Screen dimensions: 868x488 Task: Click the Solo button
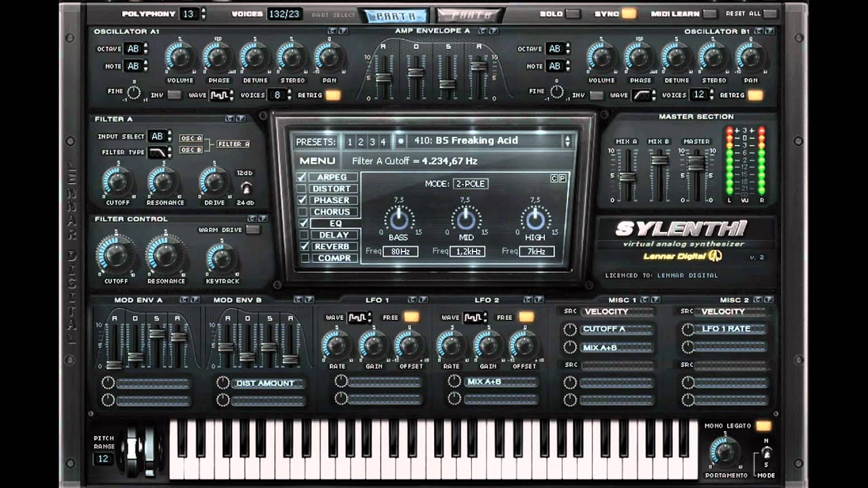click(x=573, y=14)
